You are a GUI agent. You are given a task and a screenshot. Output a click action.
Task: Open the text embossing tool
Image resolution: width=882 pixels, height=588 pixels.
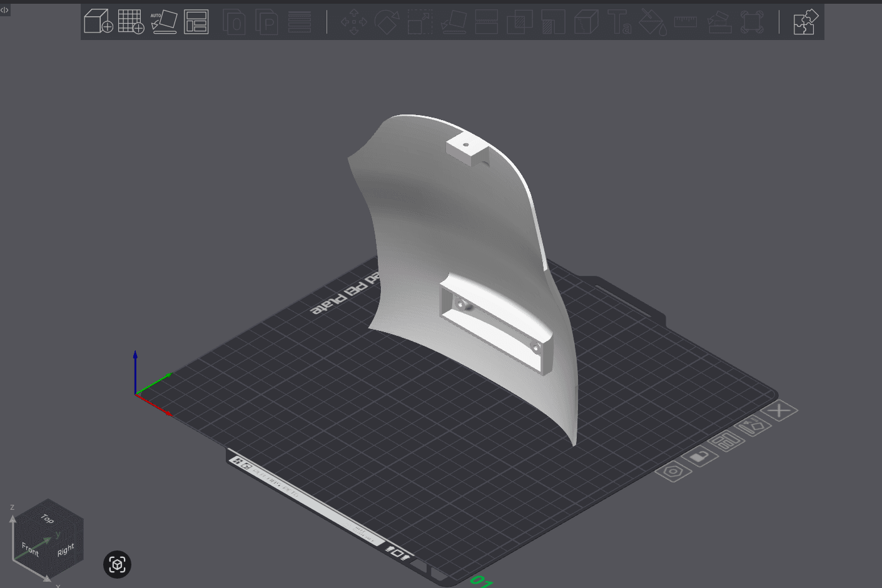[x=620, y=22]
